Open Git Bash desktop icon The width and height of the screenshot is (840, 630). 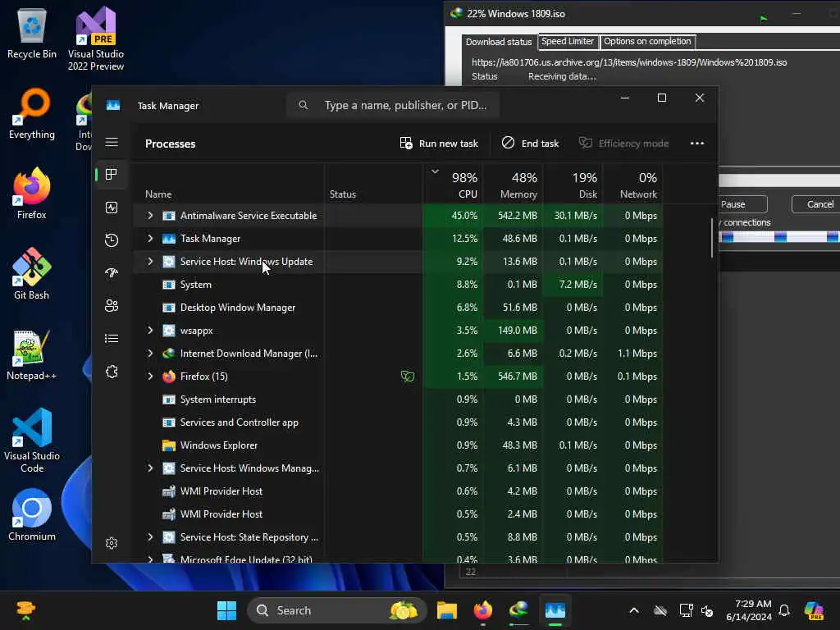pyautogui.click(x=32, y=273)
